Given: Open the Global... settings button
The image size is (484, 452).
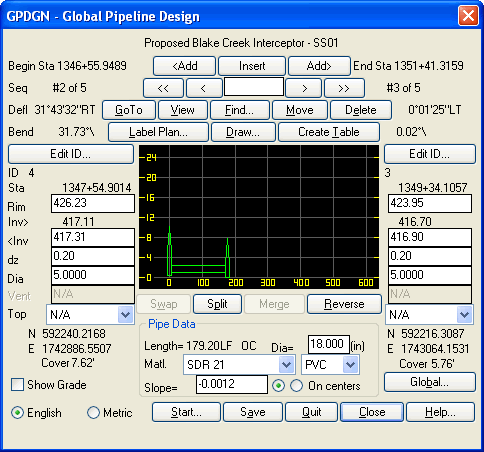Looking at the screenshot, I should click(x=430, y=382).
